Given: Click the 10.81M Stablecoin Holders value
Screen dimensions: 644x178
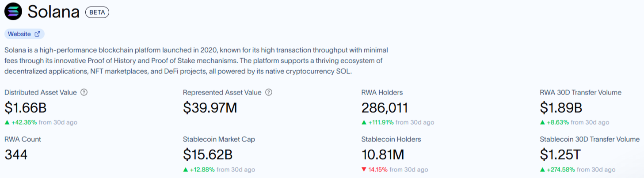Looking at the screenshot, I should click(383, 155).
